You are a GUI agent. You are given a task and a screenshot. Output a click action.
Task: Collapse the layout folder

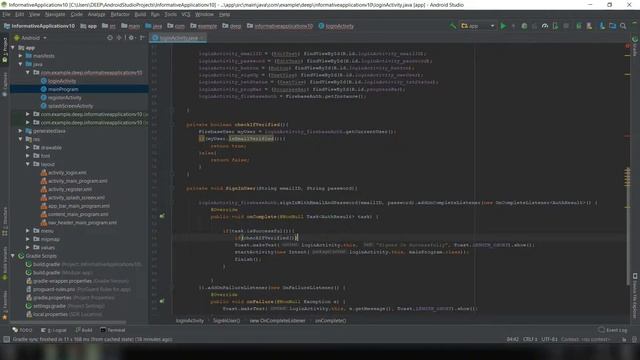click(x=28, y=164)
